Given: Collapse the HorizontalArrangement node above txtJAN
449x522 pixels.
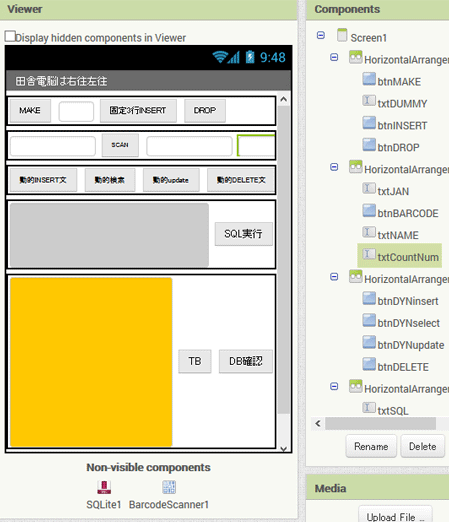Looking at the screenshot, I should pos(334,167).
